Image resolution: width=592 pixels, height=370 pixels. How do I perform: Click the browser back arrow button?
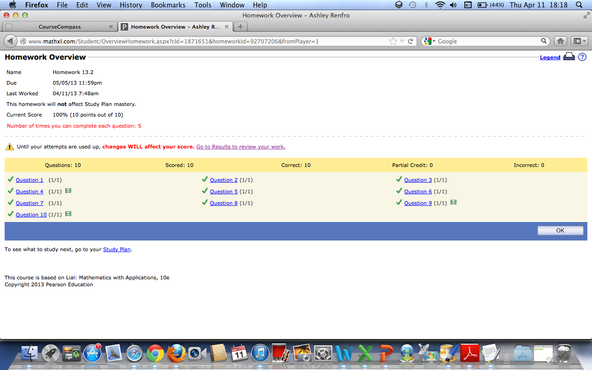(x=10, y=41)
